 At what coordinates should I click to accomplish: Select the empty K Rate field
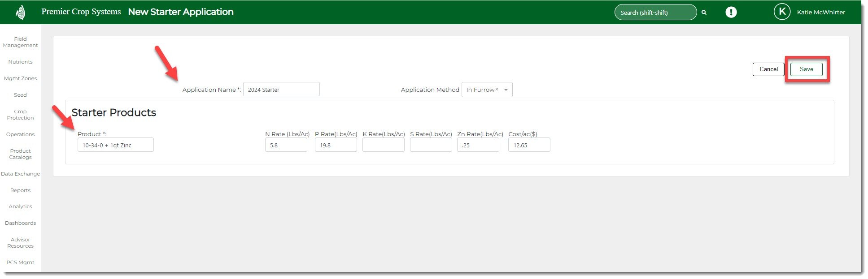383,145
